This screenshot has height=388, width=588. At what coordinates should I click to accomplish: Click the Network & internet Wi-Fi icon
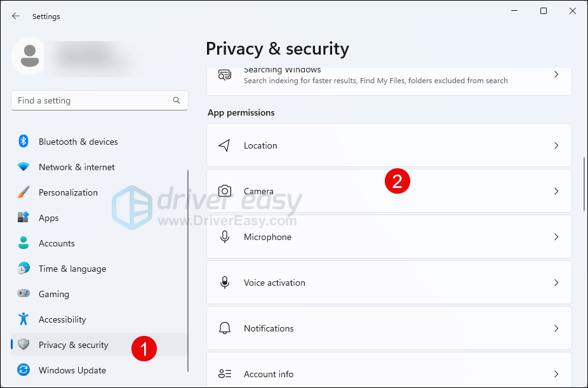(x=23, y=167)
